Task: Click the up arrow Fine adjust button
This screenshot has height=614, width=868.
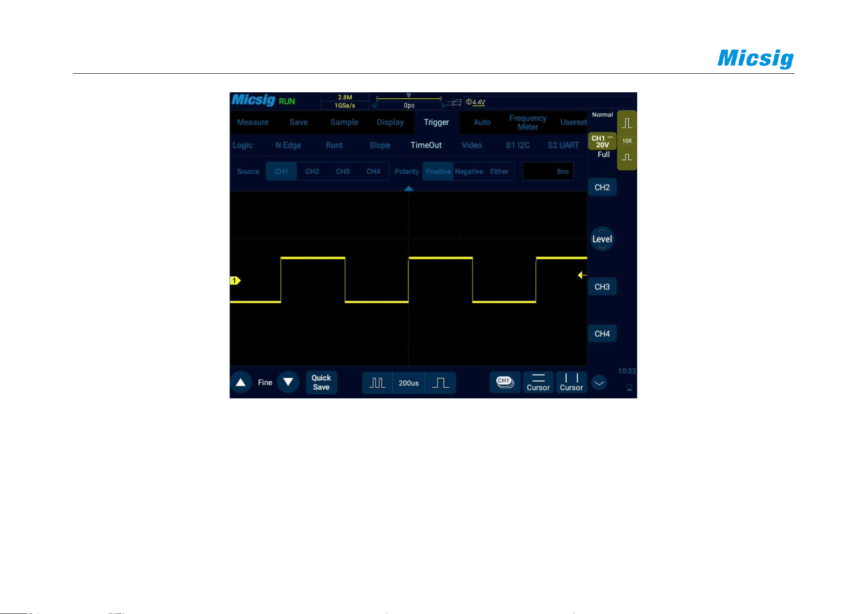Action: (241, 383)
